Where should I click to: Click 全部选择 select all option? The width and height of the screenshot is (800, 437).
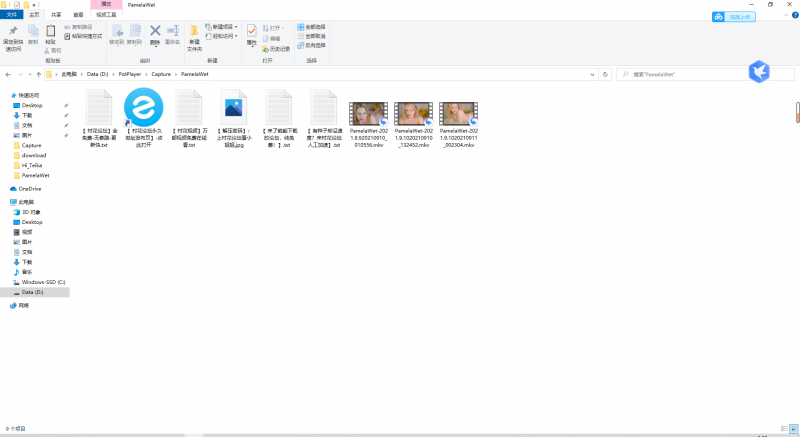(314, 27)
